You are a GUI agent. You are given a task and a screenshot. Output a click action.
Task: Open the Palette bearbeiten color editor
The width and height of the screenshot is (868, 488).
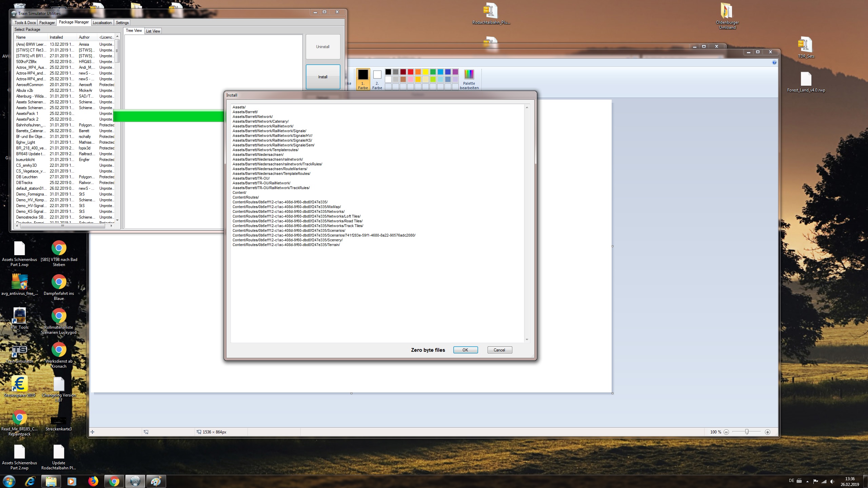point(469,79)
